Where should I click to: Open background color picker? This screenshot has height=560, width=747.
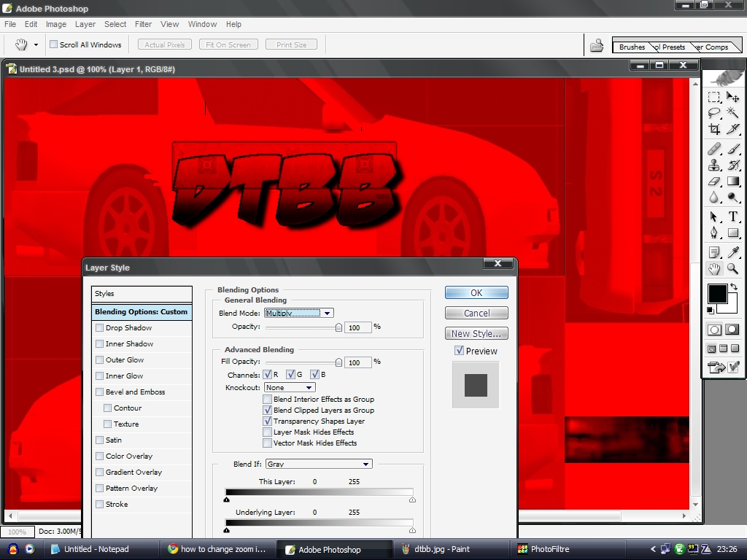[x=731, y=308]
